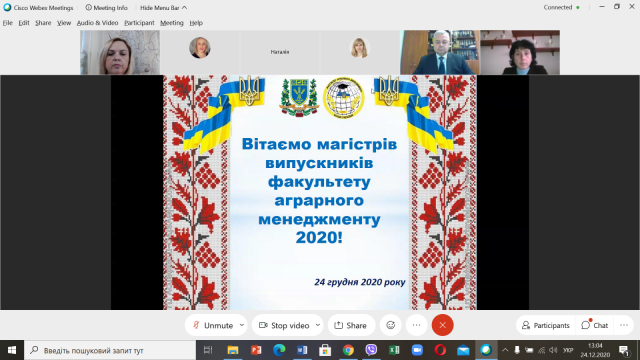Click the Cisco Webex Meetings logo icon
The height and width of the screenshot is (360, 640).
(x=7, y=7)
